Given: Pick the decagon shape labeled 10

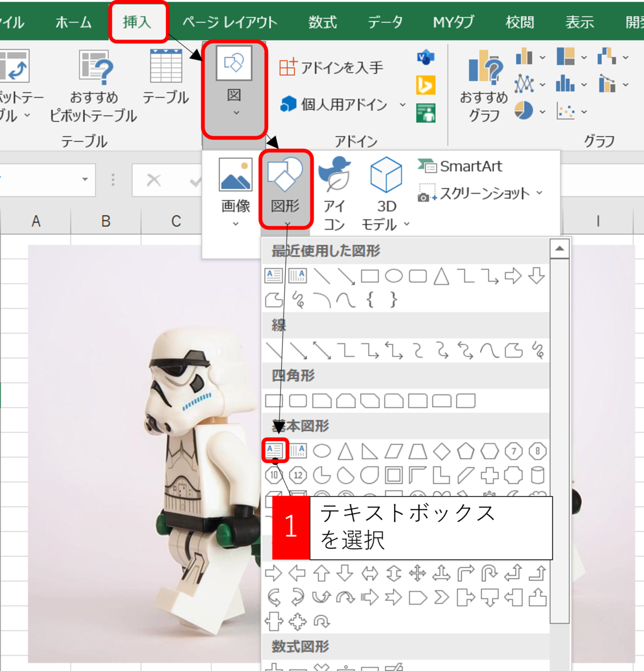Looking at the screenshot, I should click(274, 475).
